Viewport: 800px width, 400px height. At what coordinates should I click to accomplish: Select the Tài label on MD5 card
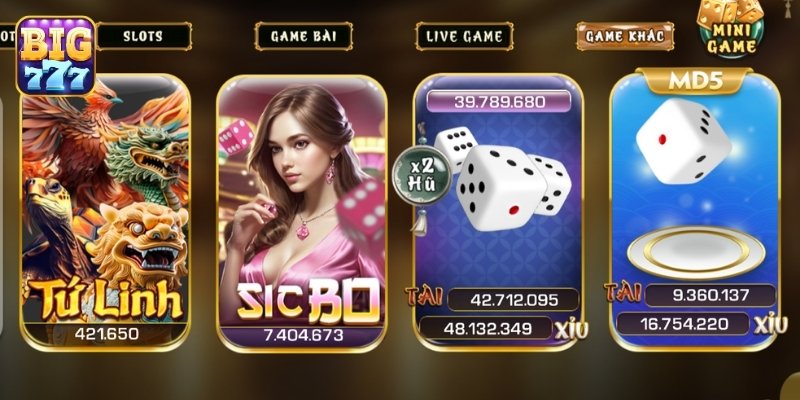pos(622,292)
